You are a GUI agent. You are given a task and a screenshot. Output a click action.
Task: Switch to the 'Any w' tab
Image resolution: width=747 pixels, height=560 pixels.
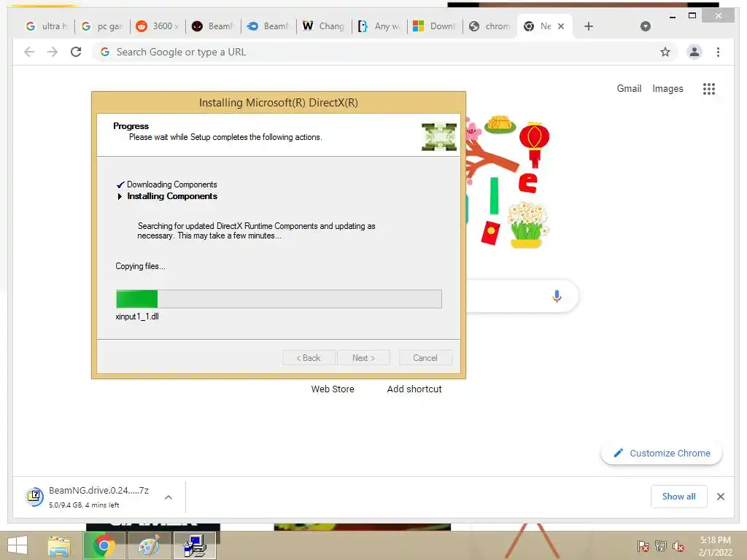pos(379,26)
